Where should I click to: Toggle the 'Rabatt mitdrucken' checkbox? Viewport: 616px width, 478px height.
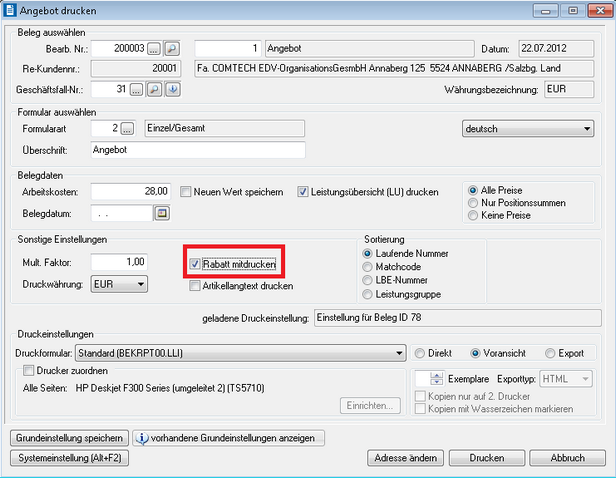[196, 265]
